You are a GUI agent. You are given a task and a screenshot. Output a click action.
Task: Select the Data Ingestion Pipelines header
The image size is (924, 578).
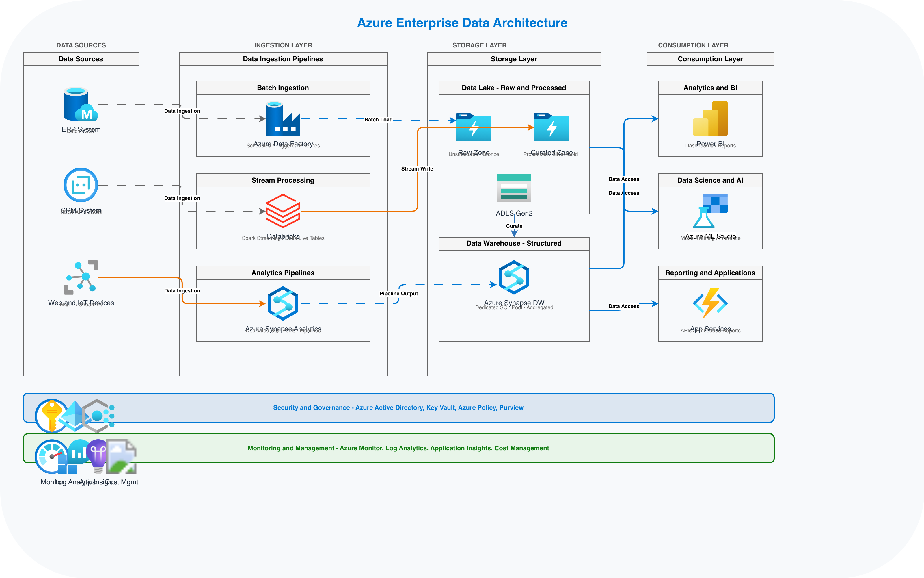pos(283,59)
